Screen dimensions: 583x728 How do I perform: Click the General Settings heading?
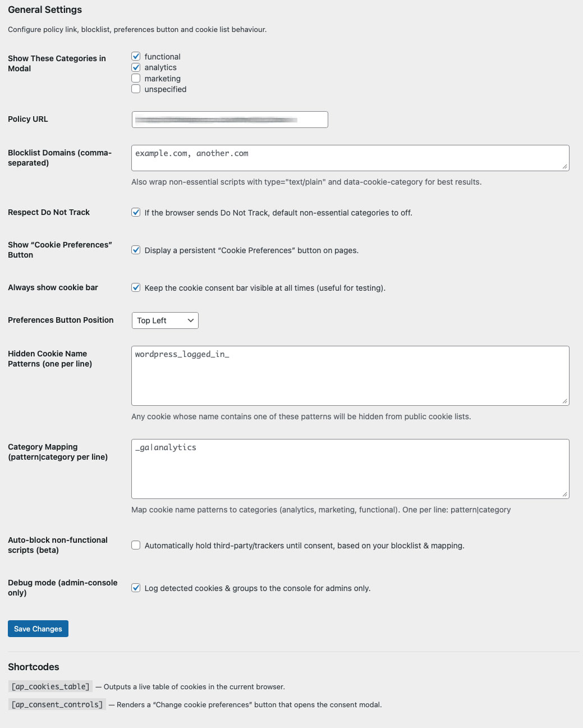44,10
